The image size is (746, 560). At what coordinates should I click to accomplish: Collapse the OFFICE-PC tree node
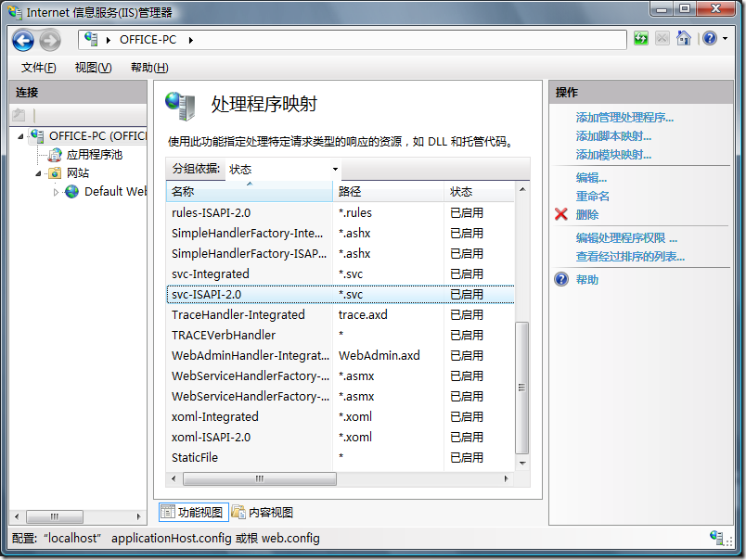20,136
